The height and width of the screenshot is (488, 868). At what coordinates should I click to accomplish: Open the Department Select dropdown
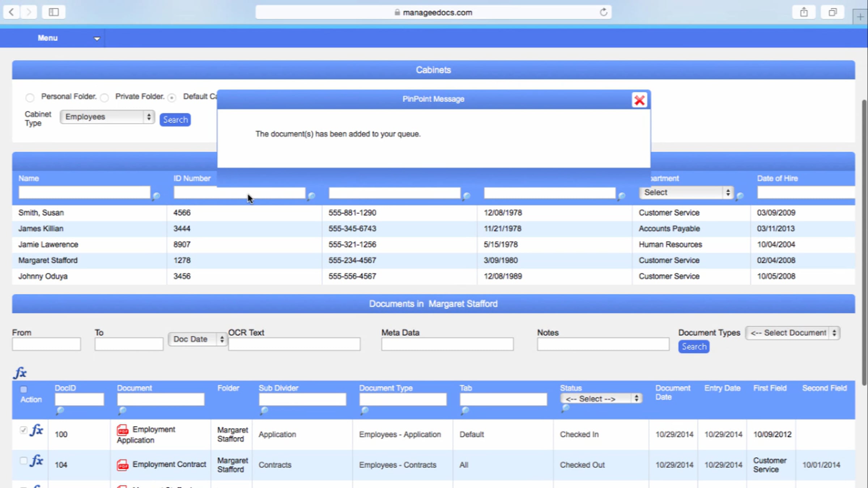[686, 192]
